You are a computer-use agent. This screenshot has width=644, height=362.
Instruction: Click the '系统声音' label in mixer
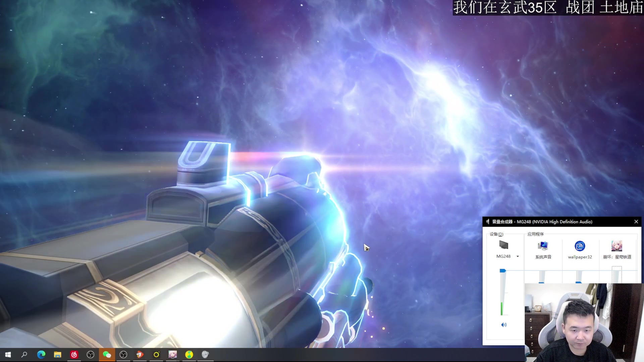[543, 257]
